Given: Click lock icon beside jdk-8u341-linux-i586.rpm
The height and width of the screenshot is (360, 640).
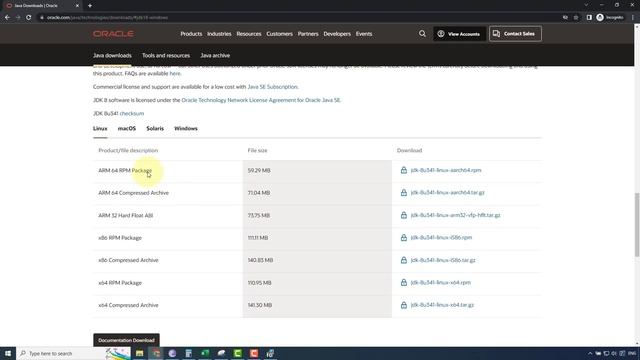Looking at the screenshot, I should coord(404,238).
